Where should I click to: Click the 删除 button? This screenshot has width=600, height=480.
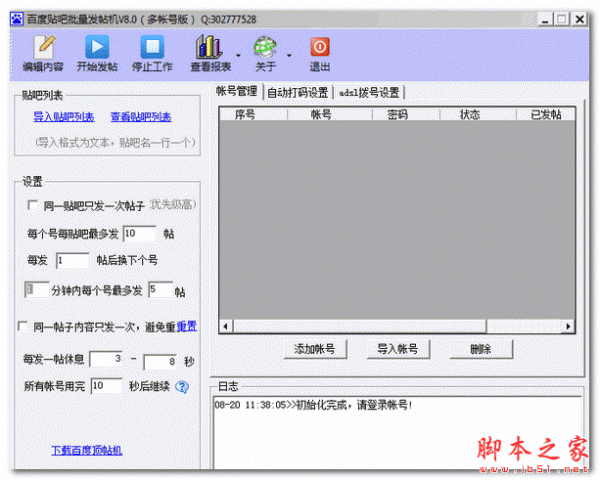(x=481, y=349)
